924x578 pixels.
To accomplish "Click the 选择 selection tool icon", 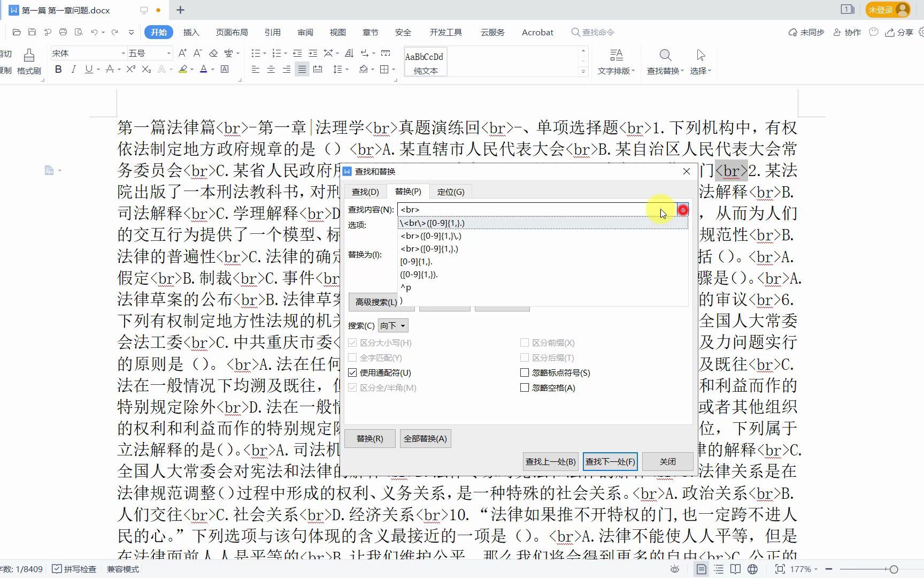I will (x=700, y=60).
